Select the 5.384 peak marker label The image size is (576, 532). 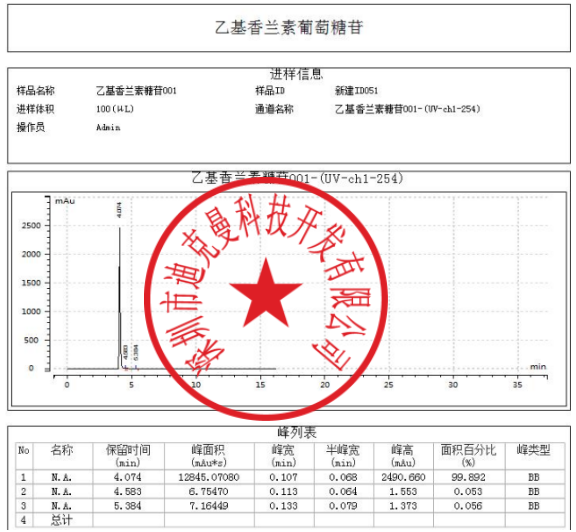[x=136, y=352]
